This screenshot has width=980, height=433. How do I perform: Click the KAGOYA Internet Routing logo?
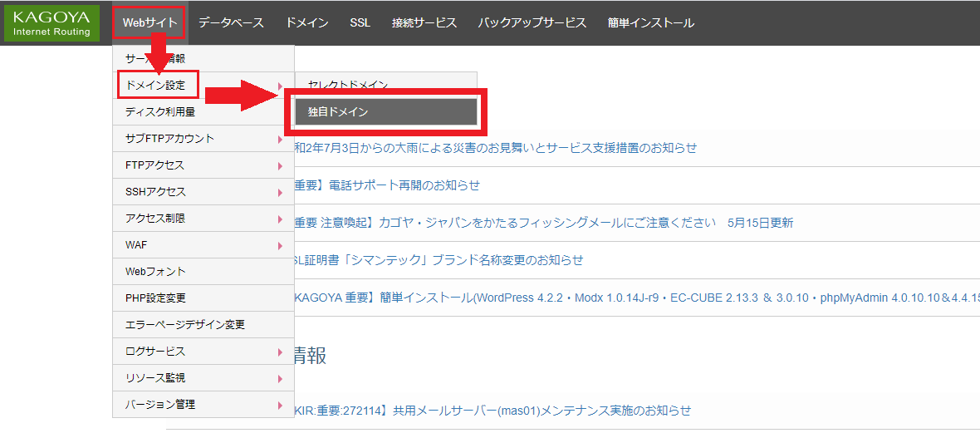coord(51,23)
